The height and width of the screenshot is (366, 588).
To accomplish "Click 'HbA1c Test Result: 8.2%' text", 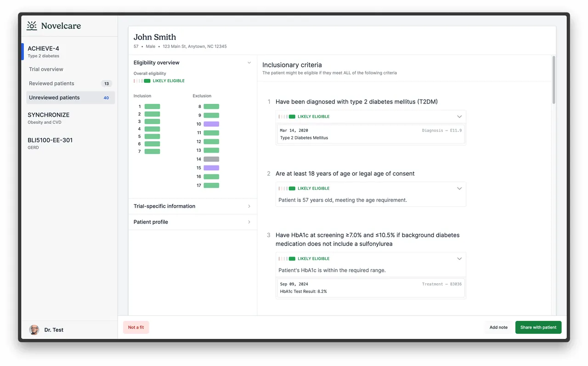I will (x=304, y=292).
